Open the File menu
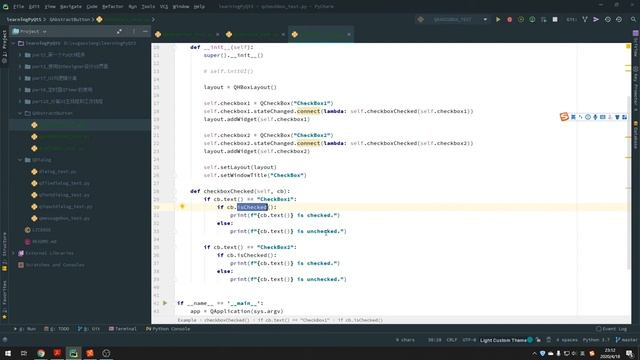The width and height of the screenshot is (640, 360). (x=18, y=7)
